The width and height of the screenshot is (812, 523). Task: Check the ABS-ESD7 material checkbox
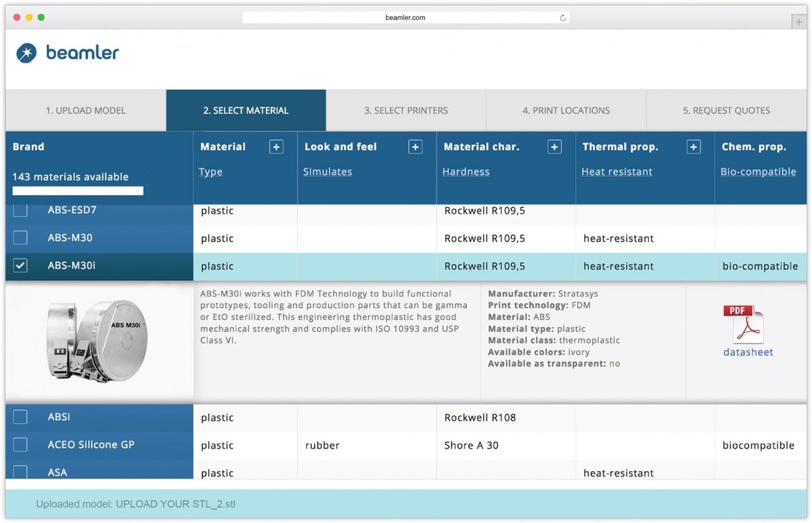pyautogui.click(x=20, y=210)
